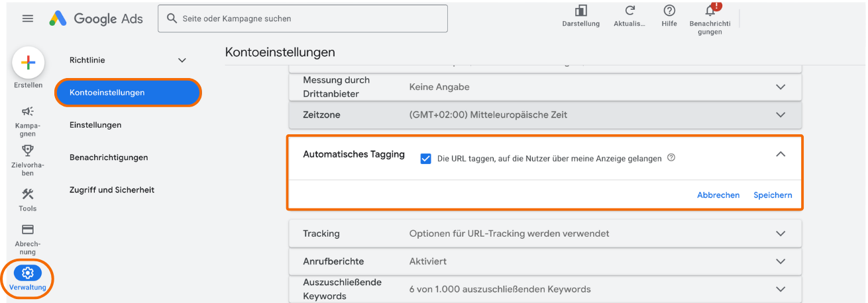The height and width of the screenshot is (303, 868).
Task: Open the hamburger main menu
Action: (28, 19)
